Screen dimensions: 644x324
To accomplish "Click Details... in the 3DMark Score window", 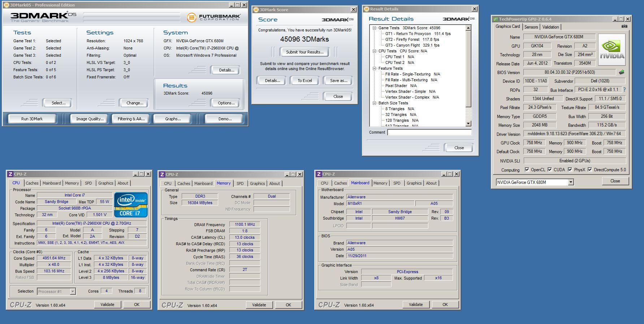I will click(272, 81).
